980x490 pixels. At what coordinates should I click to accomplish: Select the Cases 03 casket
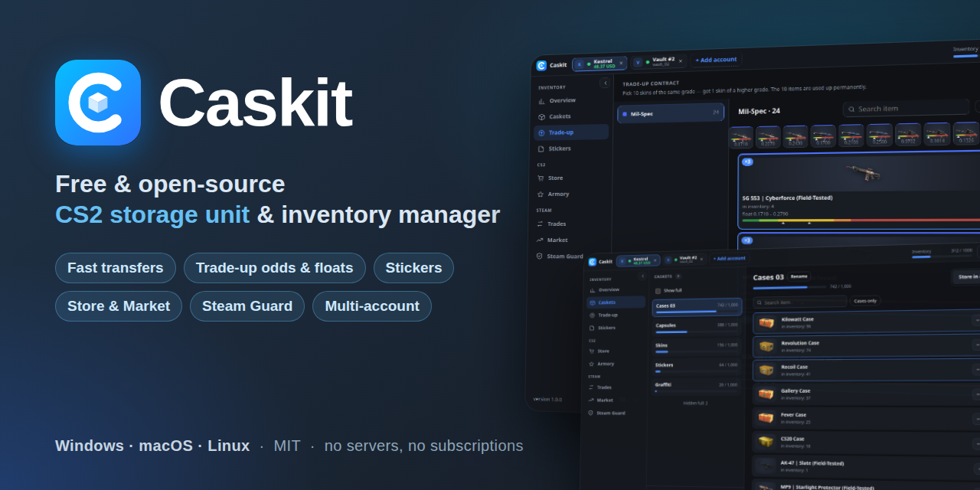click(x=697, y=308)
